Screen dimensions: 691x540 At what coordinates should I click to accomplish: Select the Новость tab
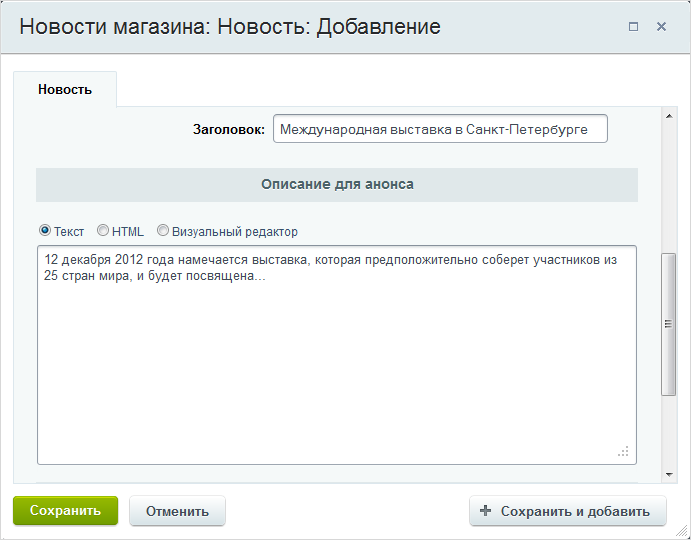[x=65, y=89]
